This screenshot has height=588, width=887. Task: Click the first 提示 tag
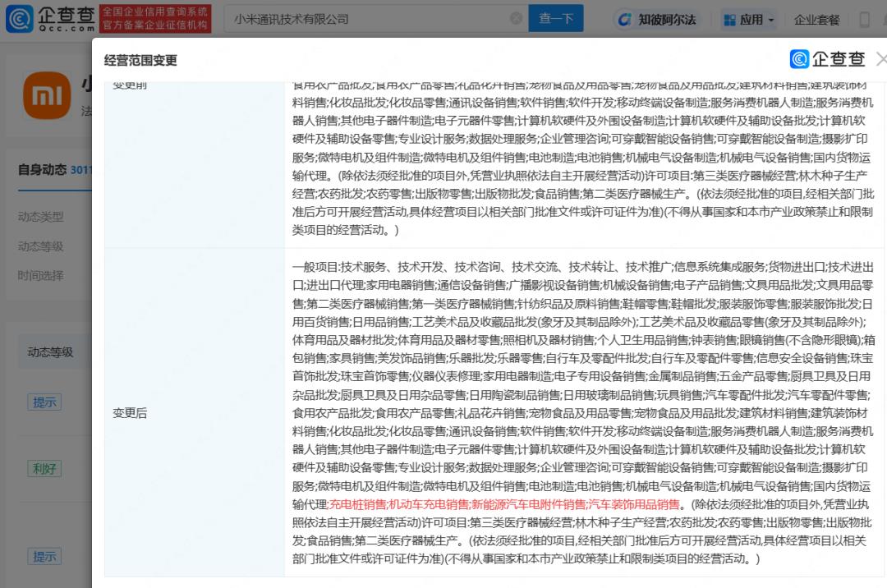(44, 402)
